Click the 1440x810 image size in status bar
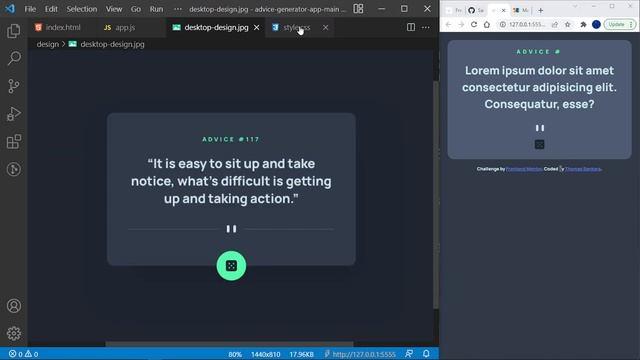640x360 pixels. click(x=266, y=354)
